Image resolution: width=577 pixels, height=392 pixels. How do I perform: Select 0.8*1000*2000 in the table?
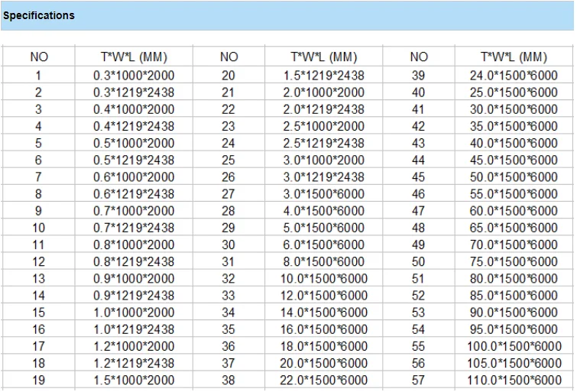pos(134,245)
